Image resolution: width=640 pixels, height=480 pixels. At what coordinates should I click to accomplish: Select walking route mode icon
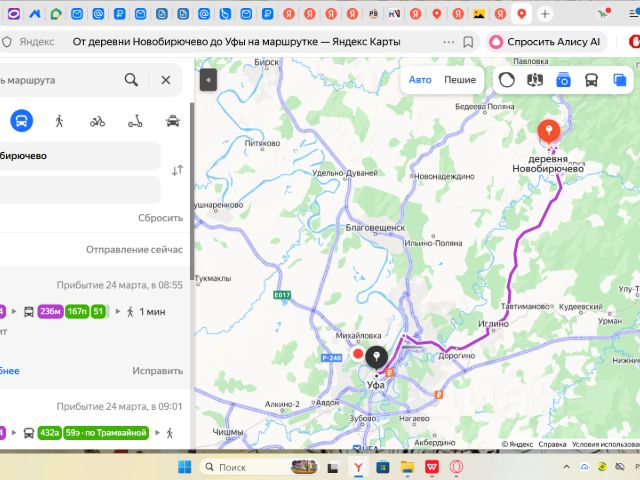pyautogui.click(x=59, y=121)
